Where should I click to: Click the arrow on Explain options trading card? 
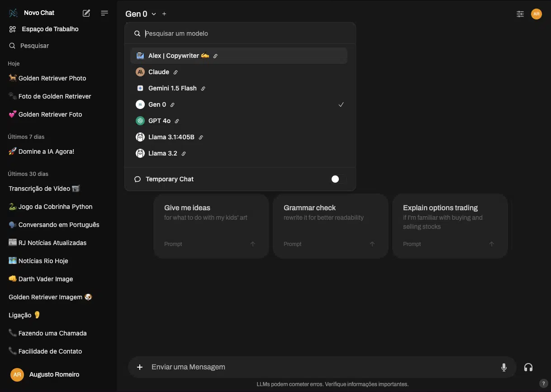click(492, 244)
